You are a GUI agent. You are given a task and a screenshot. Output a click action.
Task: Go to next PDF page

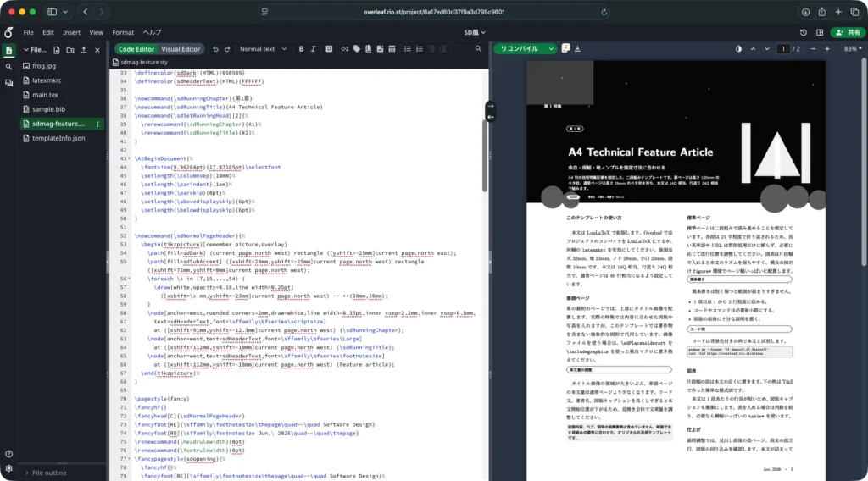(x=766, y=48)
